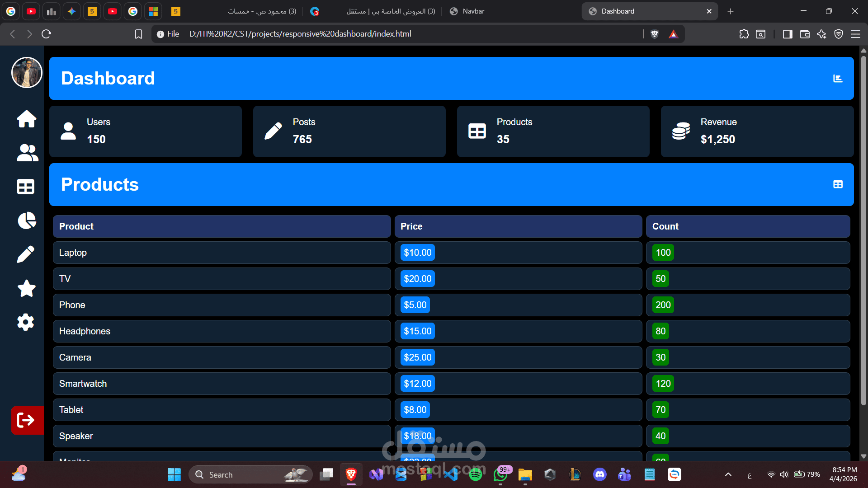Click the home icon in sidebar

click(27, 119)
